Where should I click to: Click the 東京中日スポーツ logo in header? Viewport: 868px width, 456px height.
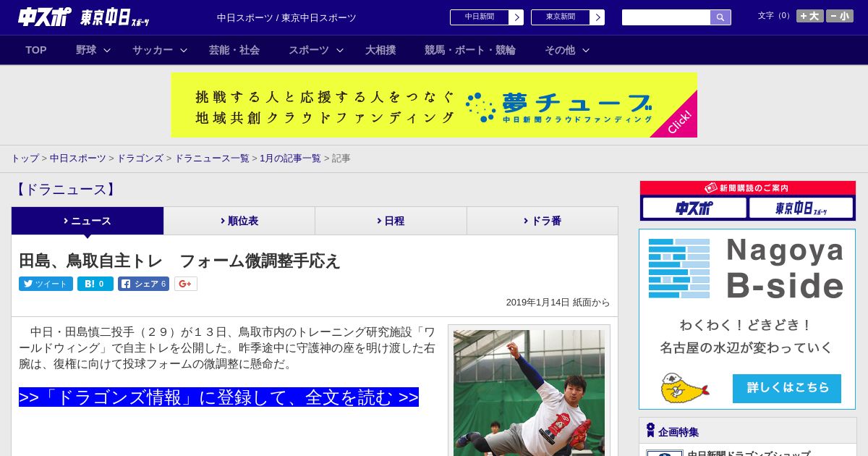[115, 17]
